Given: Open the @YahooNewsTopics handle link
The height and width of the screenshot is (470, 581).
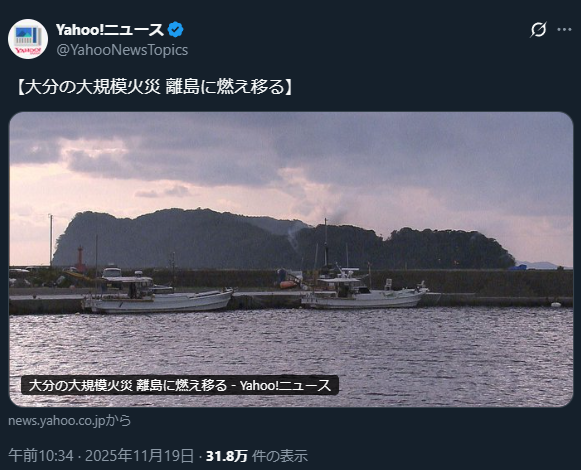Looking at the screenshot, I should [x=122, y=50].
